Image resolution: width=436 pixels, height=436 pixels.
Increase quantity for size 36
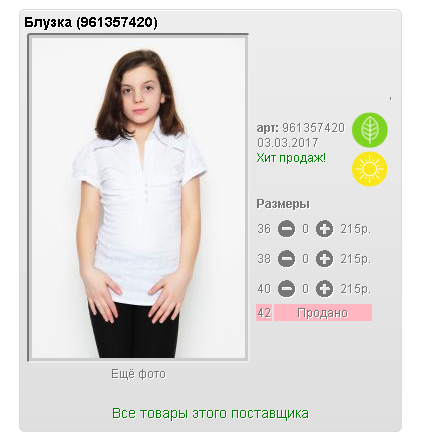click(x=324, y=229)
